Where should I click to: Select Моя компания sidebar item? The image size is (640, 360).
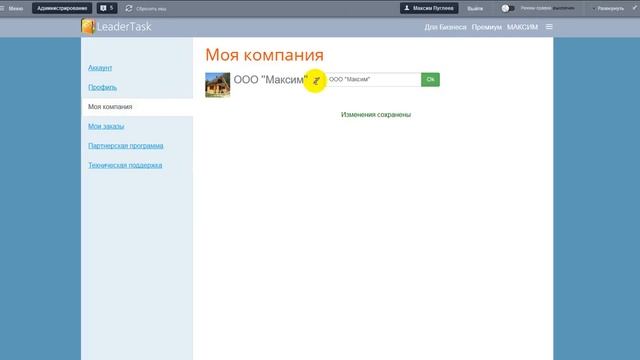137,107
